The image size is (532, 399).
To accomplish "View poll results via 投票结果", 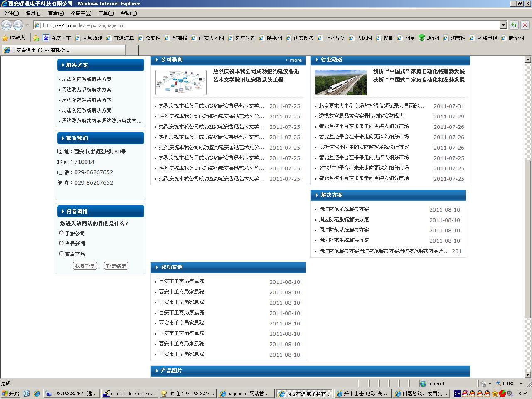I will coord(116,266).
